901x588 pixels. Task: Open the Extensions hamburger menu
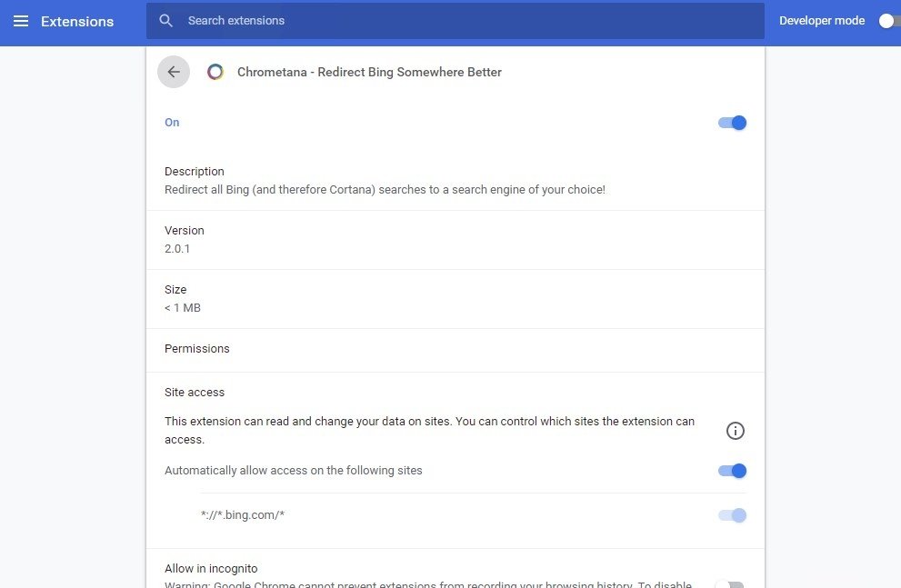point(21,21)
